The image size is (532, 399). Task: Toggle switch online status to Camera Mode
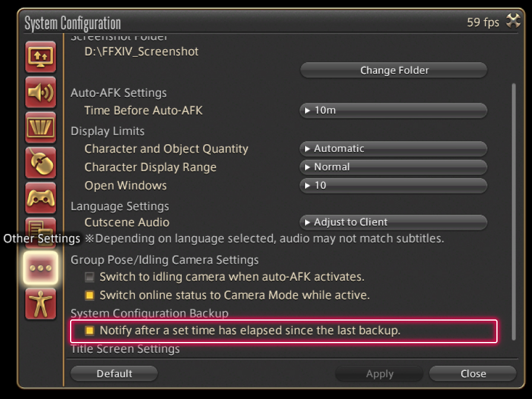[x=90, y=295]
